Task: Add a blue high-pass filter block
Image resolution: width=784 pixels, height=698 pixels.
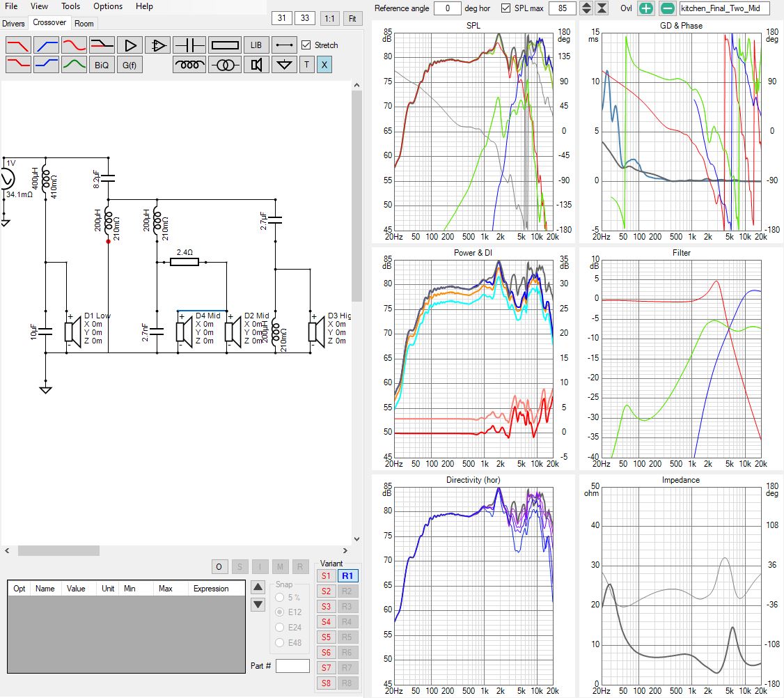Action: click(x=47, y=45)
